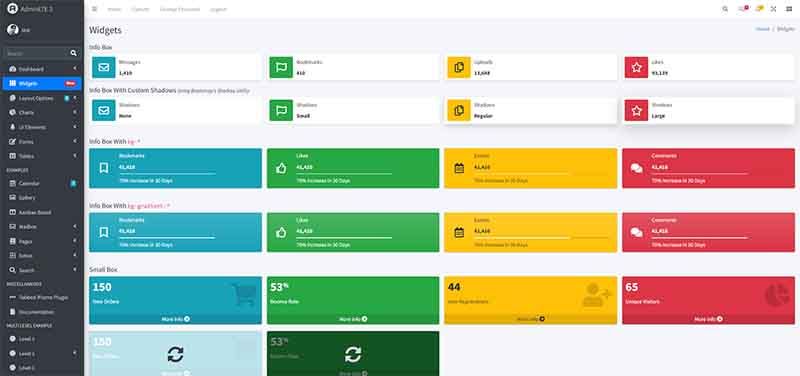Open Calendar from the sidebar
Image resolution: width=800 pixels, height=376 pixels.
[x=42, y=183]
